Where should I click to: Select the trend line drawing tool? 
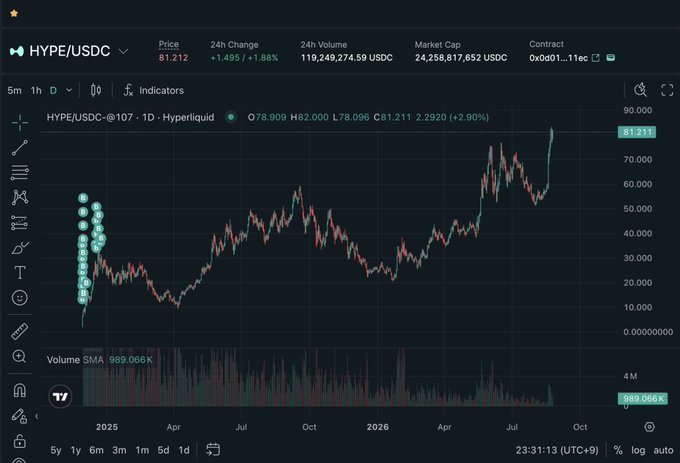point(20,148)
